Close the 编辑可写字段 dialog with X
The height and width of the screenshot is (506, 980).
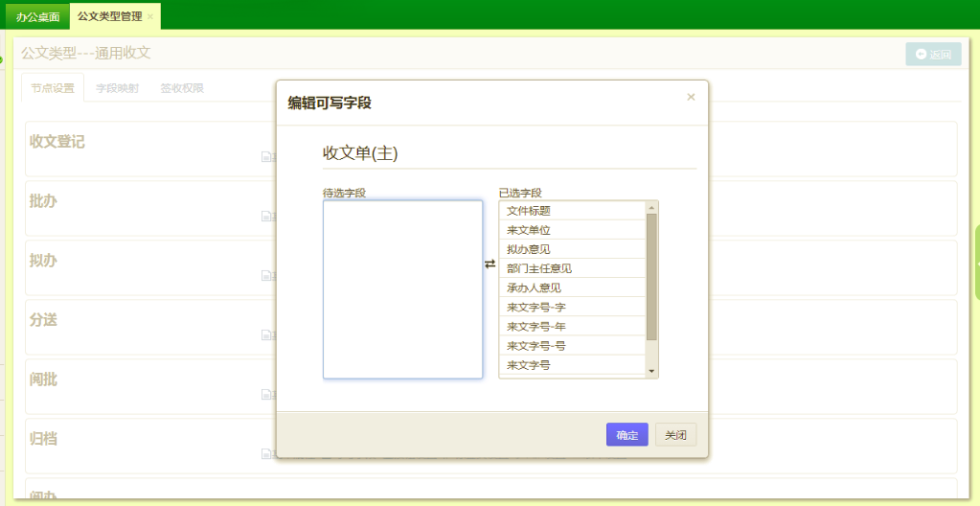pyautogui.click(x=691, y=97)
